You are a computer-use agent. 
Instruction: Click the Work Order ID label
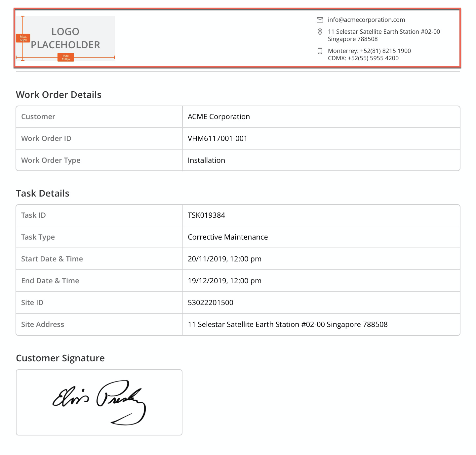(x=46, y=138)
